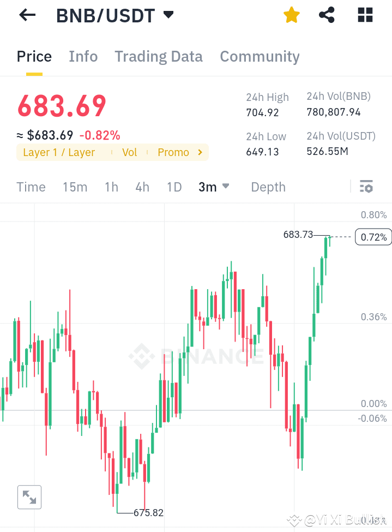
Task: Toggle the 4h timeframe
Action: [x=142, y=187]
